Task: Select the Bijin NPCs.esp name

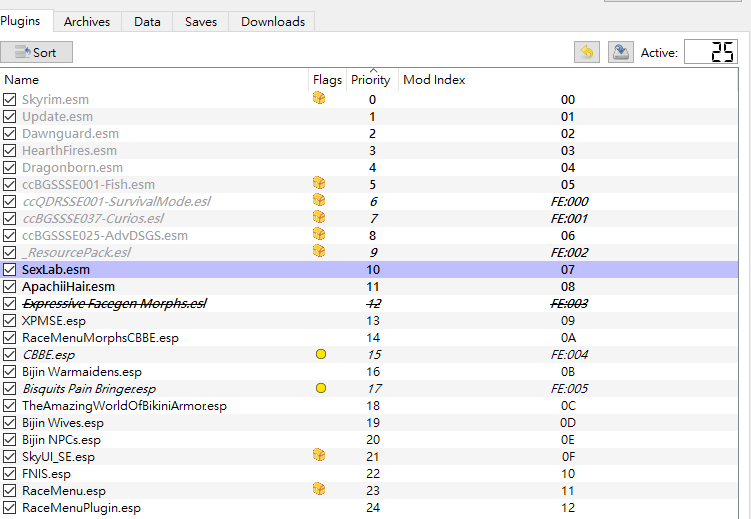Action: (61, 440)
